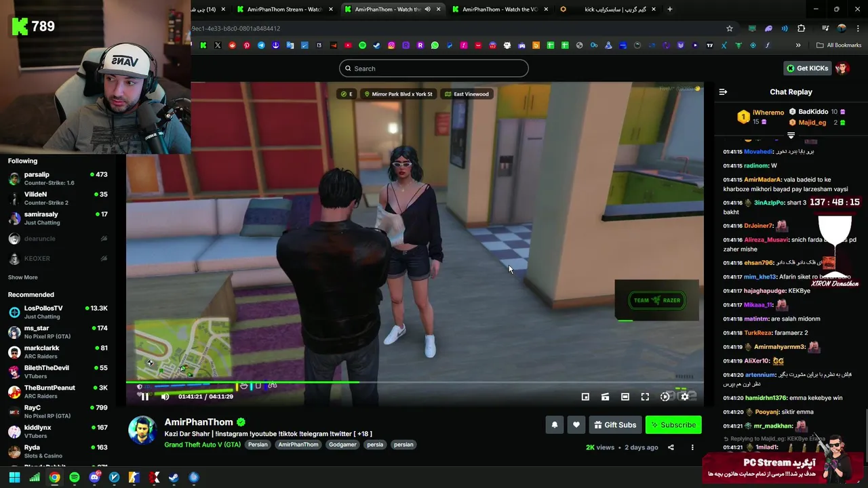Open TheBurntPeanut recommended channel
This screenshot has height=488, width=868.
click(58, 391)
